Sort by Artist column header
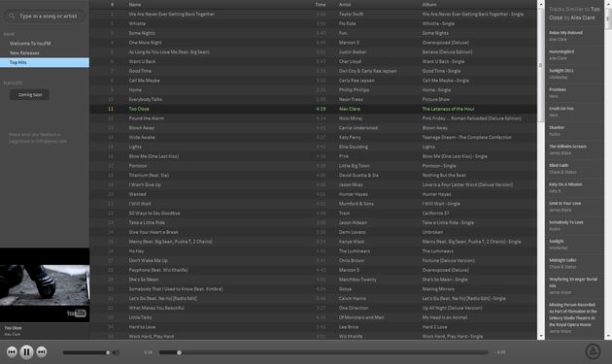The width and height of the screenshot is (612, 364). pyautogui.click(x=345, y=4)
